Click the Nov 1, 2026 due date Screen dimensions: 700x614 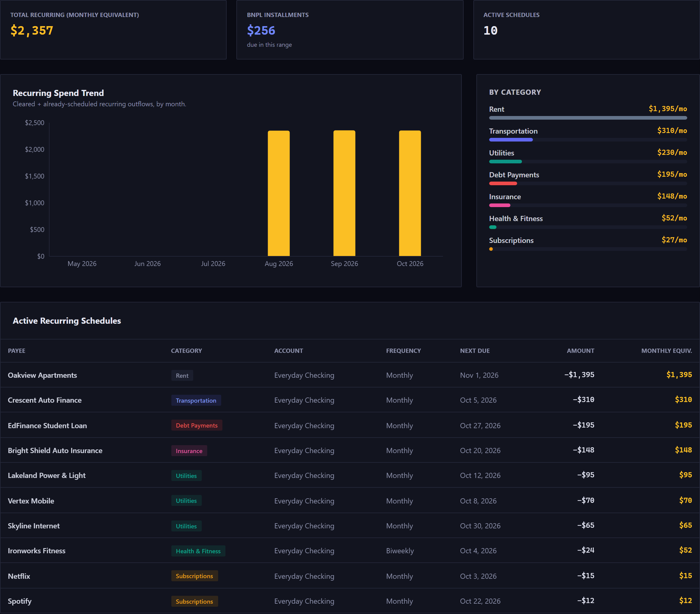click(x=479, y=375)
